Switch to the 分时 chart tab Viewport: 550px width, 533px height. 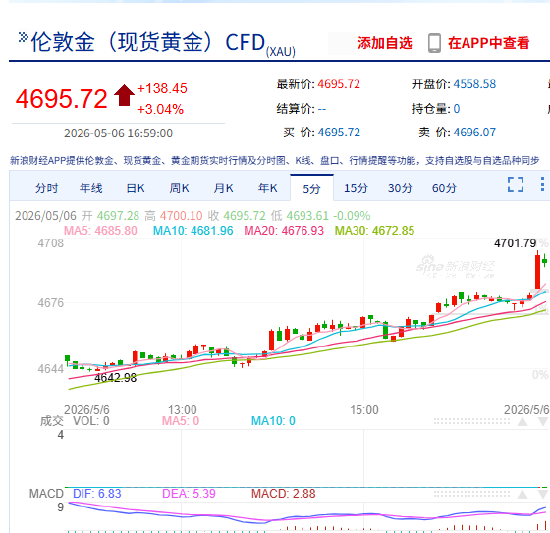tap(46, 188)
